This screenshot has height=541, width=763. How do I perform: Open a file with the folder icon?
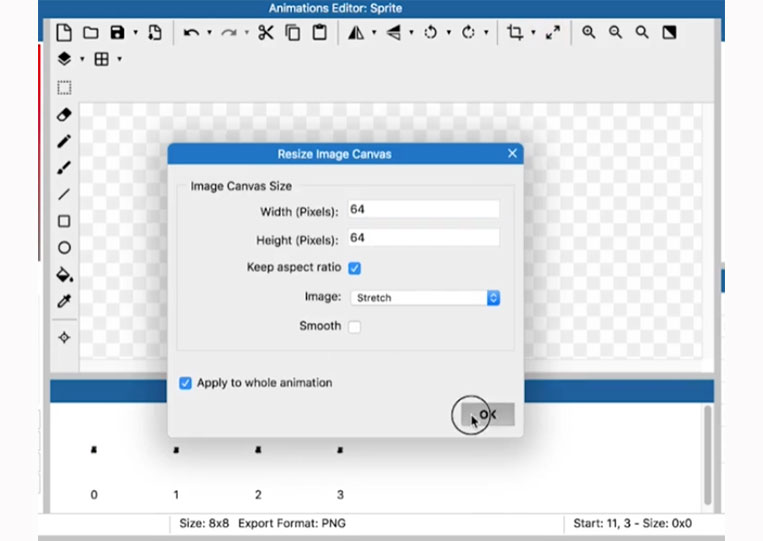click(91, 33)
